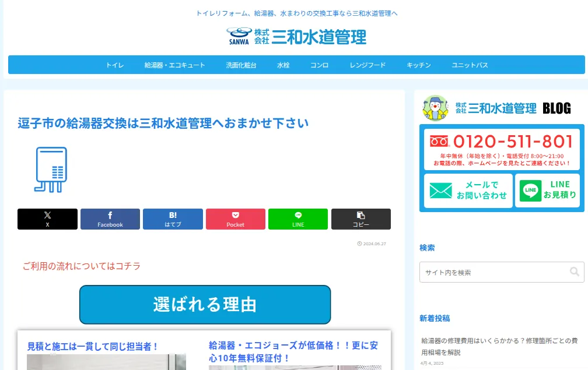Viewport: 588px width, 370px height.
Task: Copy the page link with コピー button
Action: coord(360,219)
